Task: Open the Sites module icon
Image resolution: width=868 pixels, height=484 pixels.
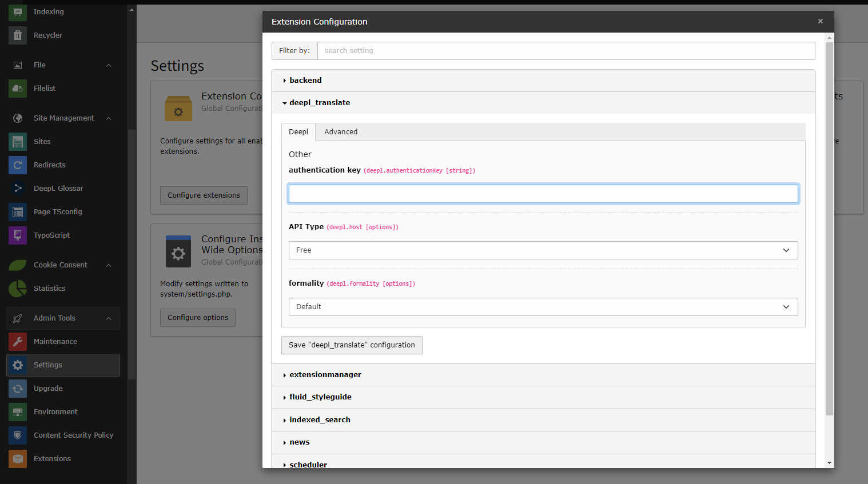Action: 18,141
